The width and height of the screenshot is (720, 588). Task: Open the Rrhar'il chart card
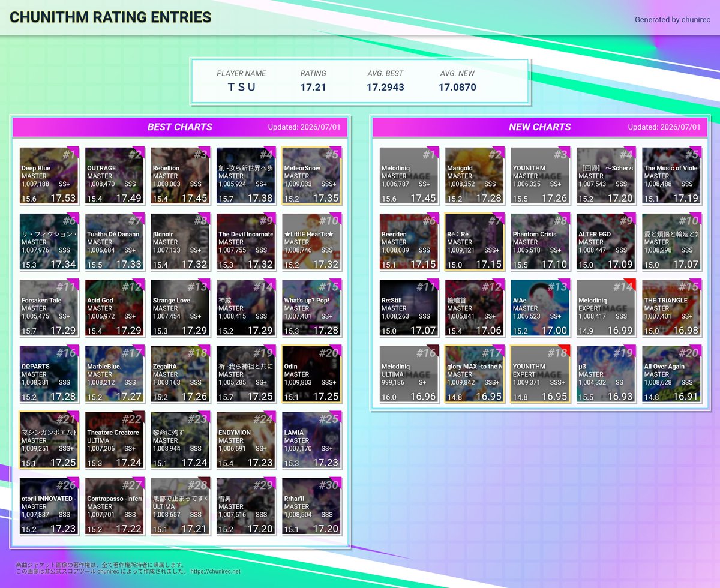[x=311, y=506]
